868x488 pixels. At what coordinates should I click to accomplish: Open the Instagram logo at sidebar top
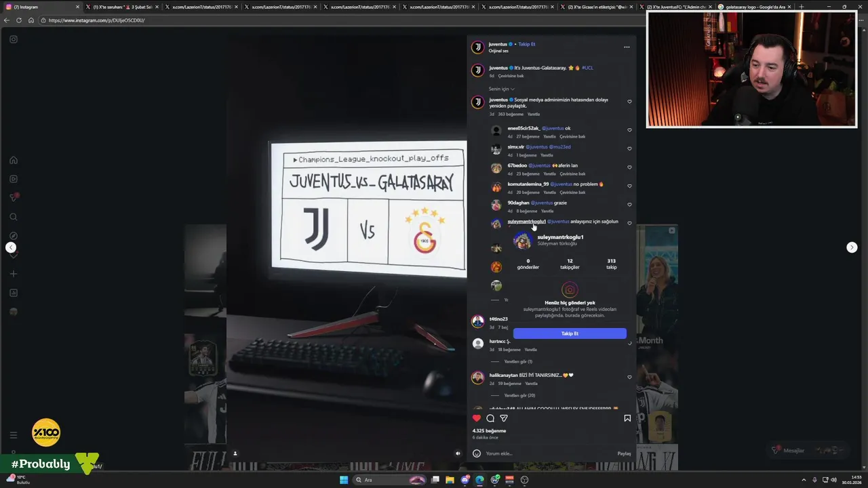point(13,39)
